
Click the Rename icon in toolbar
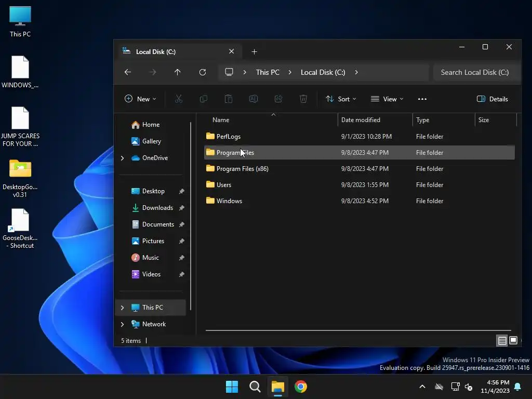click(x=254, y=99)
